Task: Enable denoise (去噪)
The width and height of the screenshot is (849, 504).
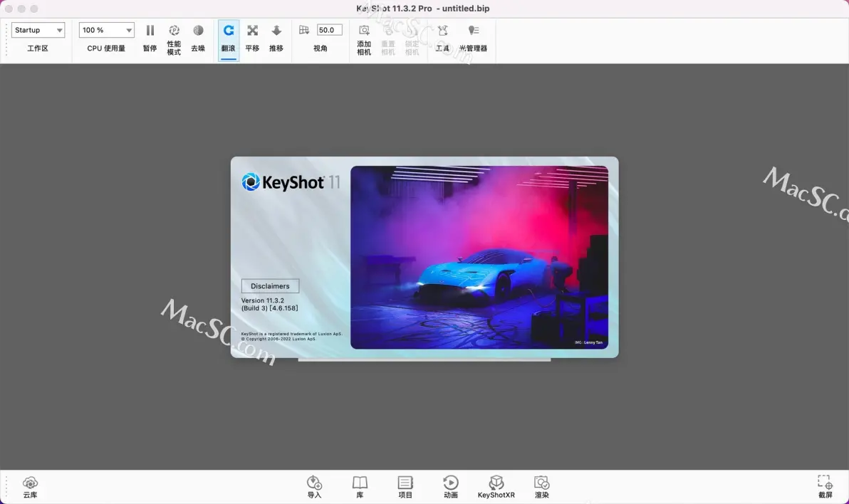Action: click(x=198, y=37)
